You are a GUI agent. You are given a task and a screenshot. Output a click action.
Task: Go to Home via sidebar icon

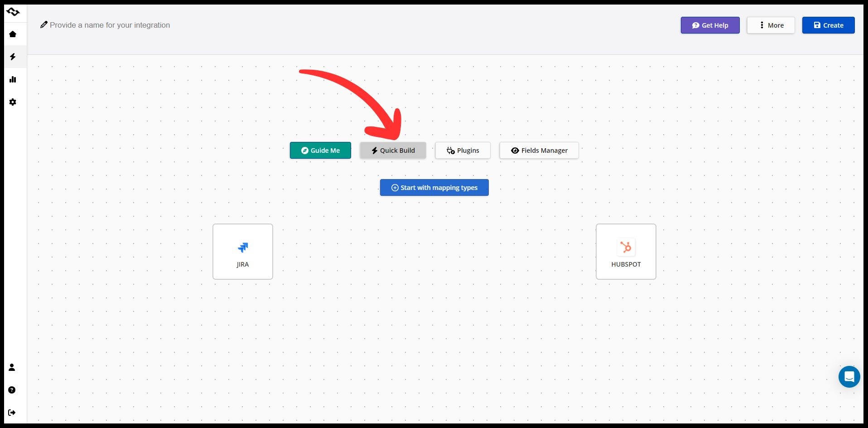13,34
